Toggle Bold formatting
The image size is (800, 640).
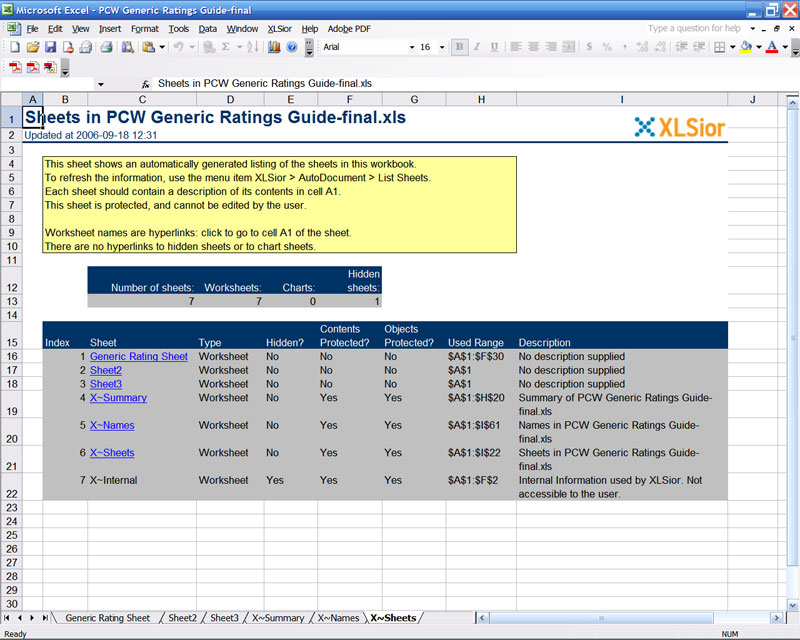(459, 48)
